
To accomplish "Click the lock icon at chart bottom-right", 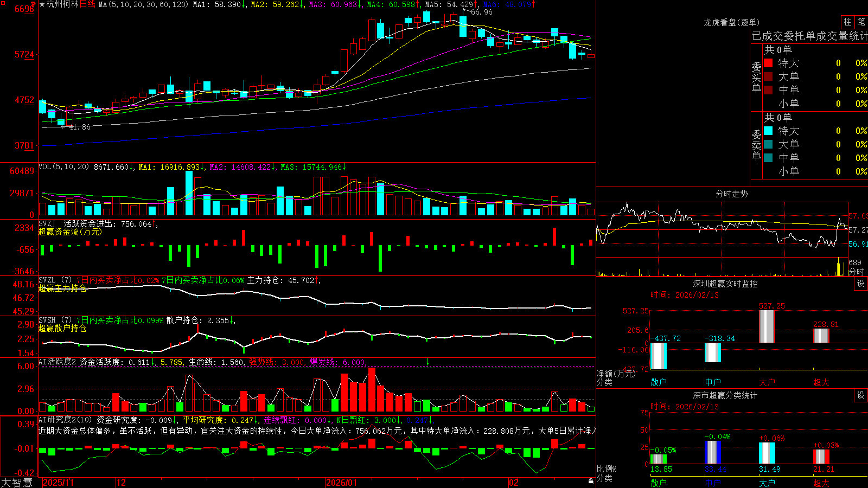I will (591, 481).
